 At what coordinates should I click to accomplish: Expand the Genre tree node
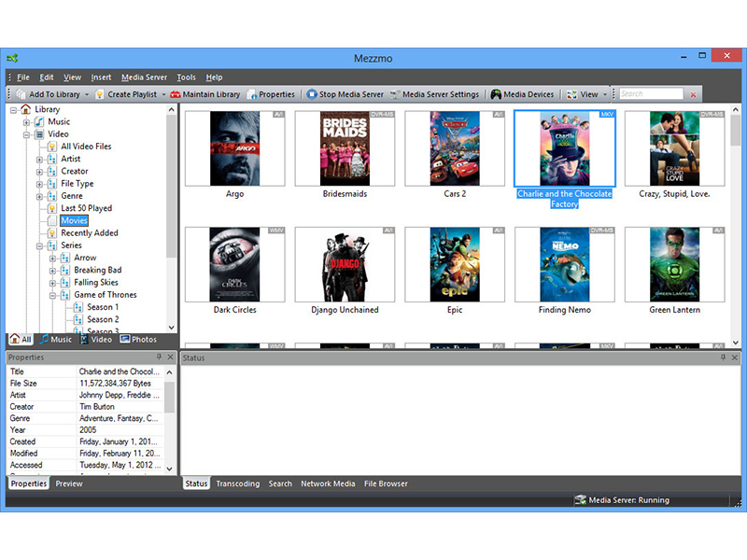(40, 197)
